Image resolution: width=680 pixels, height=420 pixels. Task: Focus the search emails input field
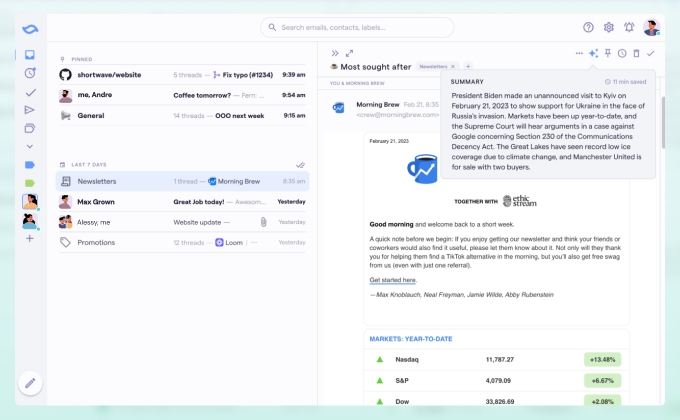357,27
